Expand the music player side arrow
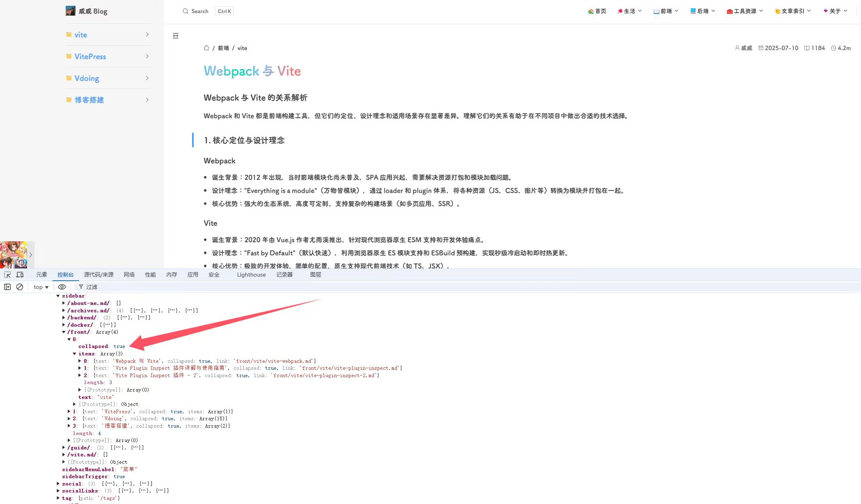Image resolution: width=861 pixels, height=504 pixels. click(31, 255)
